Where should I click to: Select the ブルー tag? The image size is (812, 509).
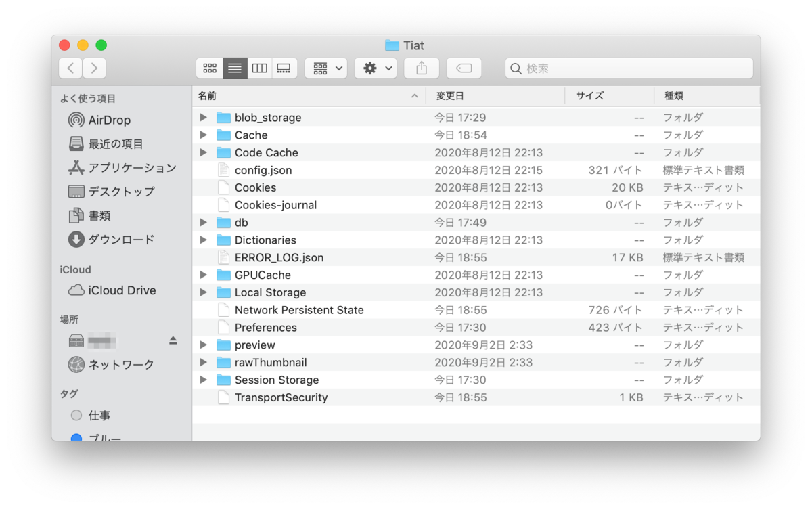96,437
